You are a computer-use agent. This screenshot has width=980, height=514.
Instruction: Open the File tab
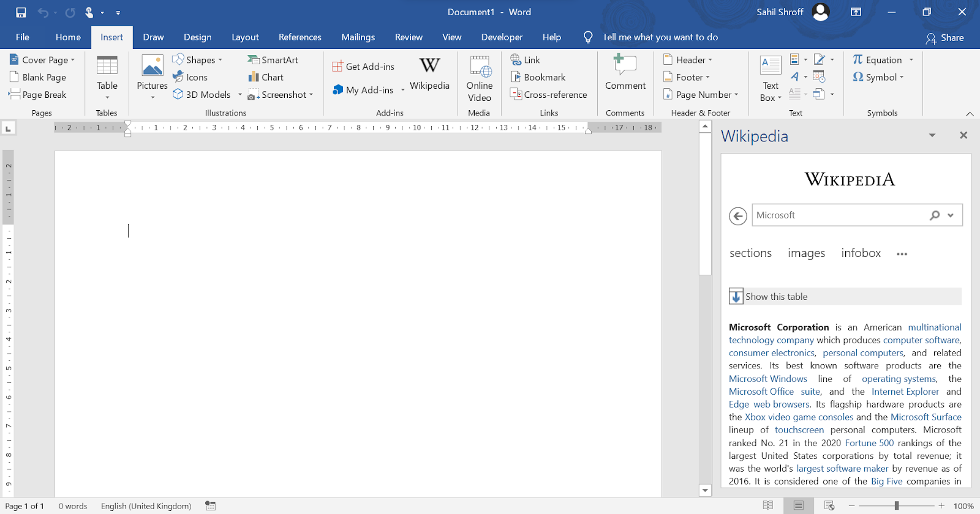coord(23,37)
